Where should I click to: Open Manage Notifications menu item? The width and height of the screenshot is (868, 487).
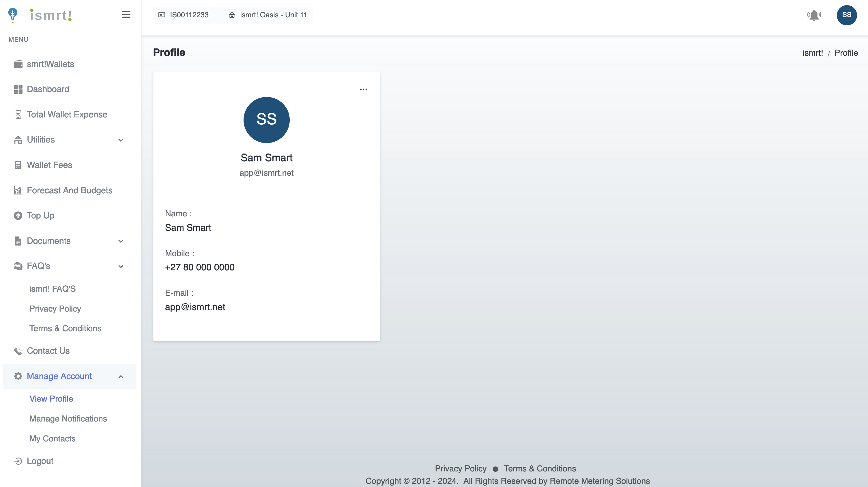(x=68, y=419)
